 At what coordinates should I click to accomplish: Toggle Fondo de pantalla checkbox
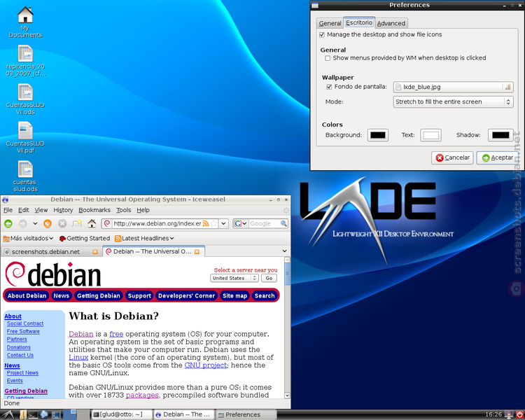click(329, 87)
